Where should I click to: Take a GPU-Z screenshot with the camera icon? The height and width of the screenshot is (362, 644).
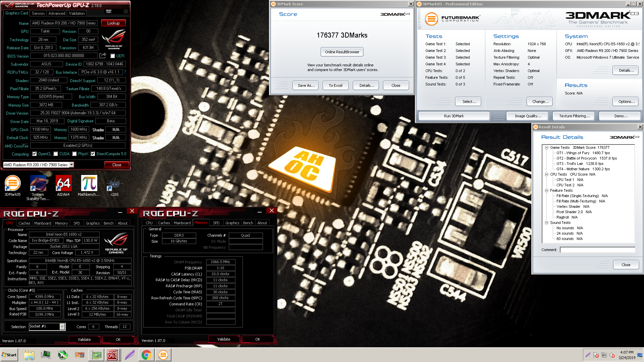click(109, 12)
